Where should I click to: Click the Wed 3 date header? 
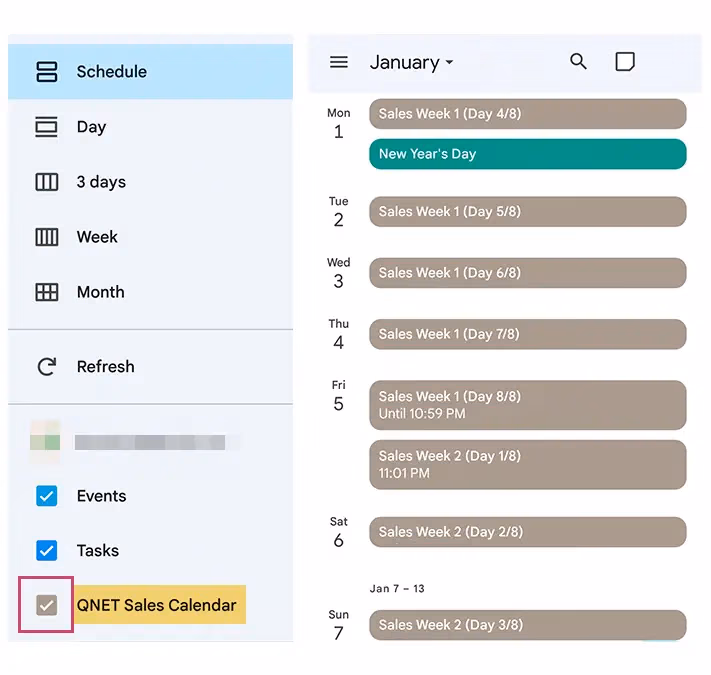[x=339, y=273]
